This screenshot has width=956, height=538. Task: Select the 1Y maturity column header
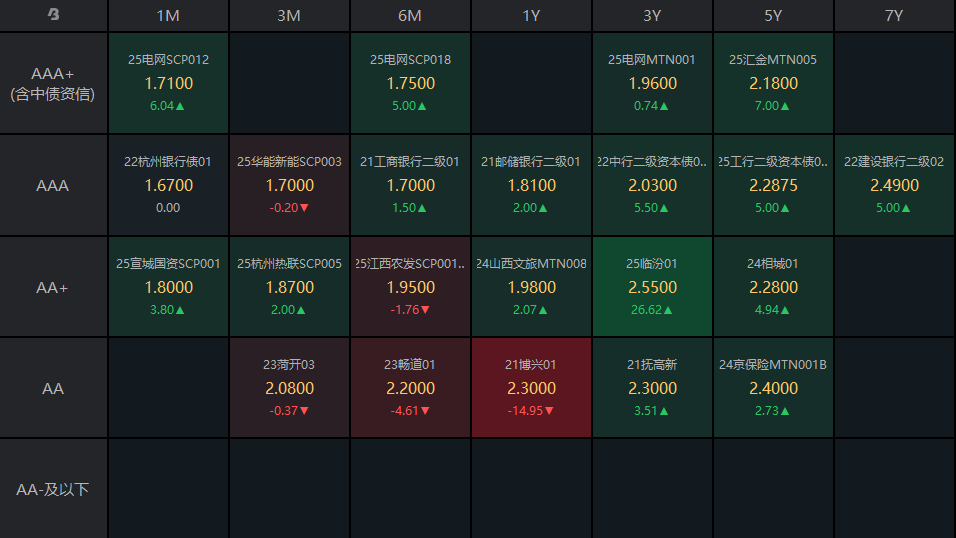531,15
